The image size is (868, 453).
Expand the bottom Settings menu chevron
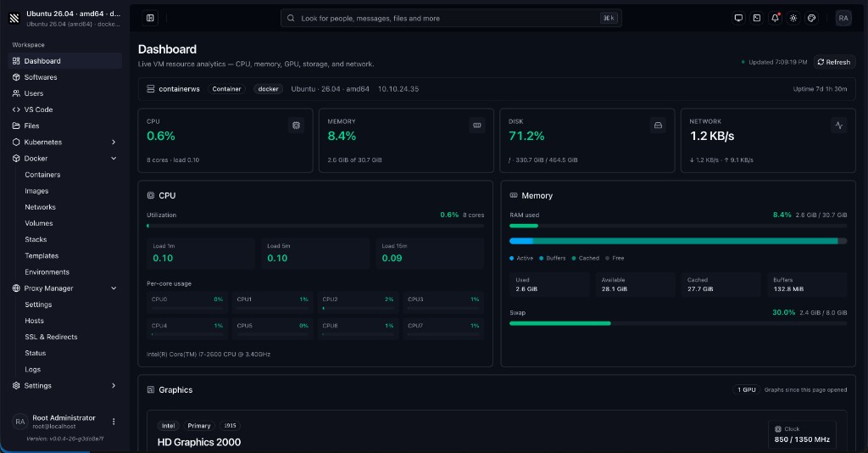click(114, 385)
